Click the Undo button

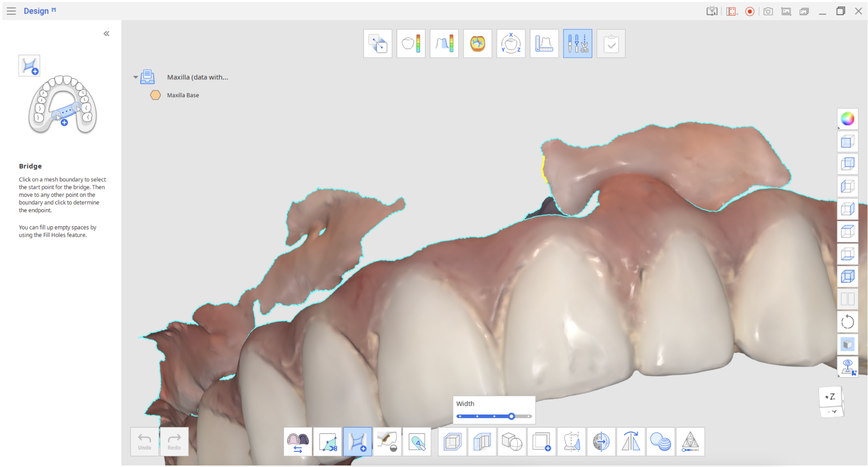[x=144, y=442]
